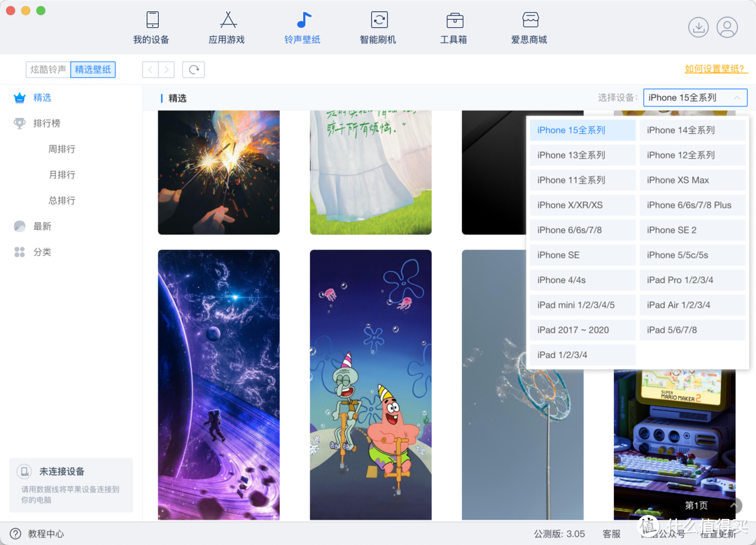Screen dimensions: 756x545
Task: Open the 爱思商城 store icon
Action: point(530,20)
